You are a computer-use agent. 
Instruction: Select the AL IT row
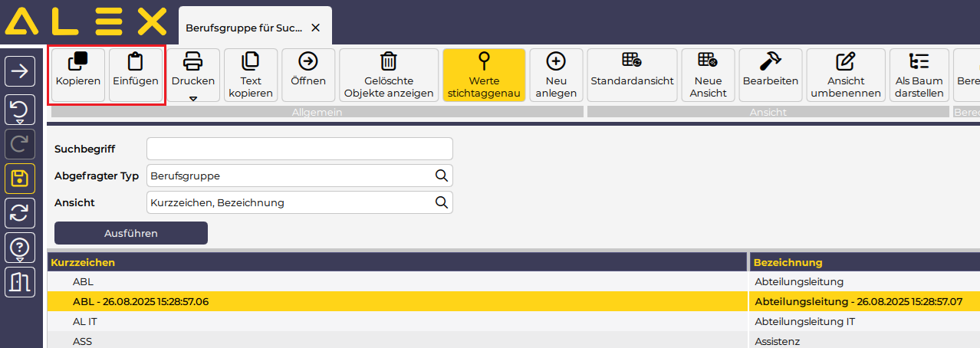84,321
